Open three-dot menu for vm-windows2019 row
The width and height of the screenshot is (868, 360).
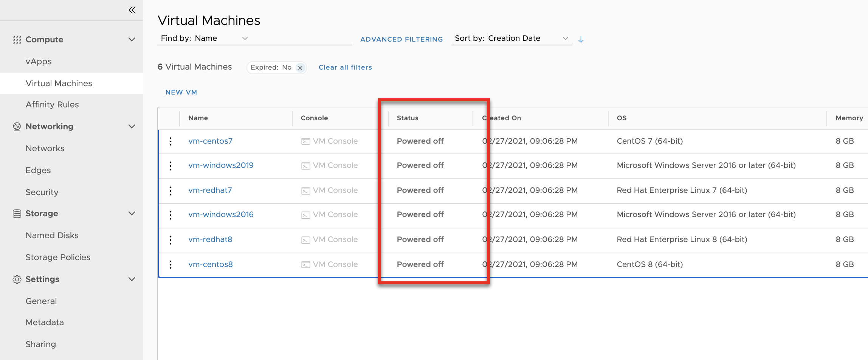(x=170, y=166)
